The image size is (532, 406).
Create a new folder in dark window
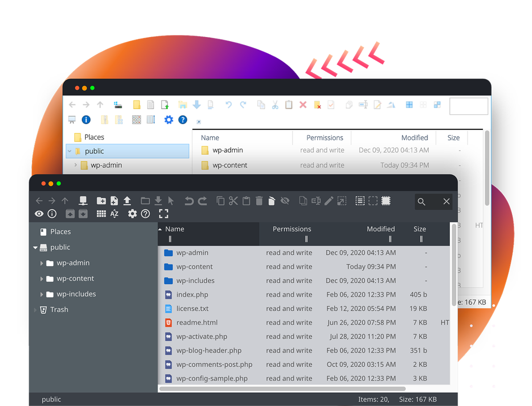[101, 200]
